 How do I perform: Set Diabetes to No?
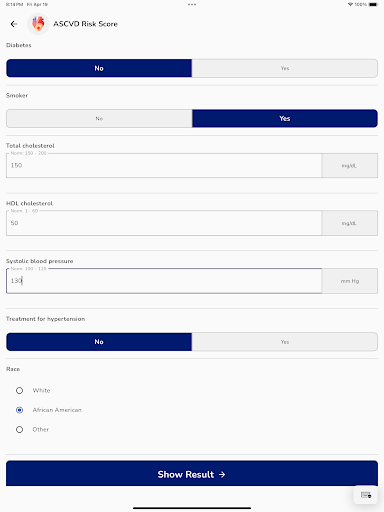(99, 68)
